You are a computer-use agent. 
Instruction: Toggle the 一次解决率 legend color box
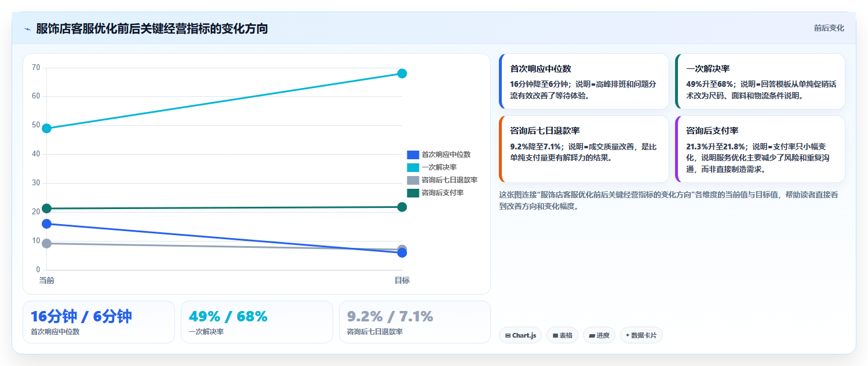coord(413,167)
